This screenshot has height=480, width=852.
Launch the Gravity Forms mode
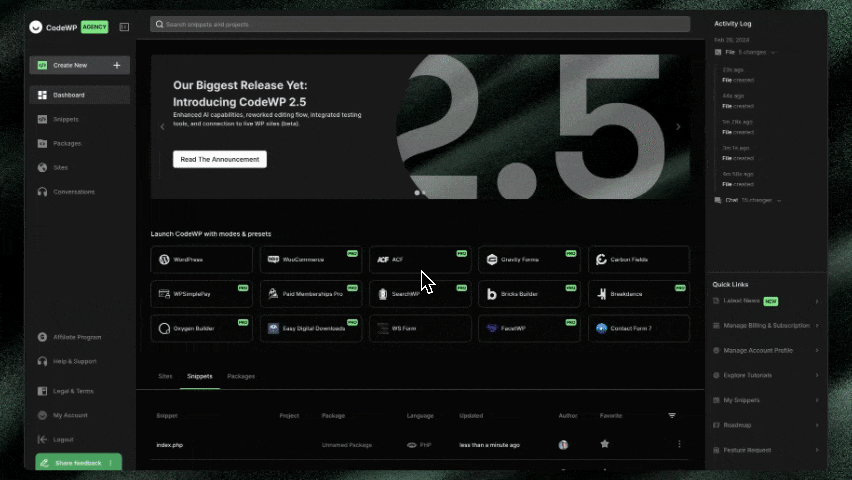[529, 260]
